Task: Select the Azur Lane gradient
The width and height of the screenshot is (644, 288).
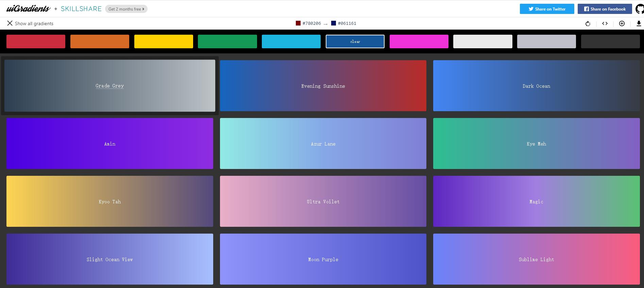Action: (x=323, y=143)
